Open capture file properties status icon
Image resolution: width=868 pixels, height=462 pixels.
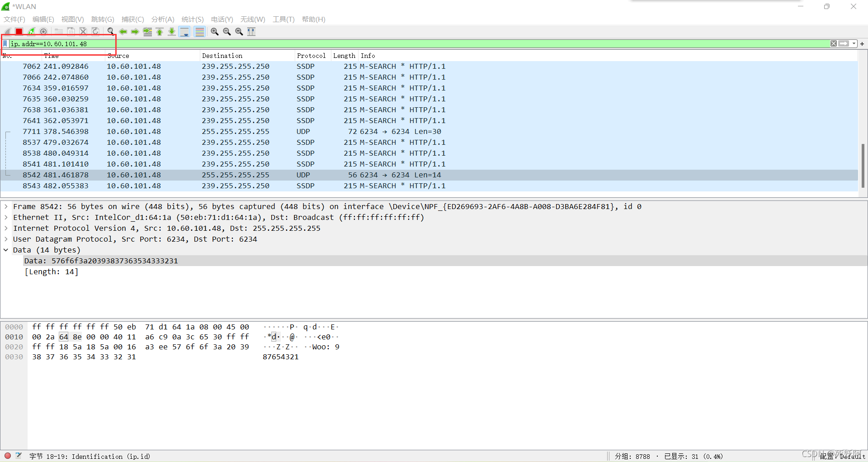pos(19,456)
